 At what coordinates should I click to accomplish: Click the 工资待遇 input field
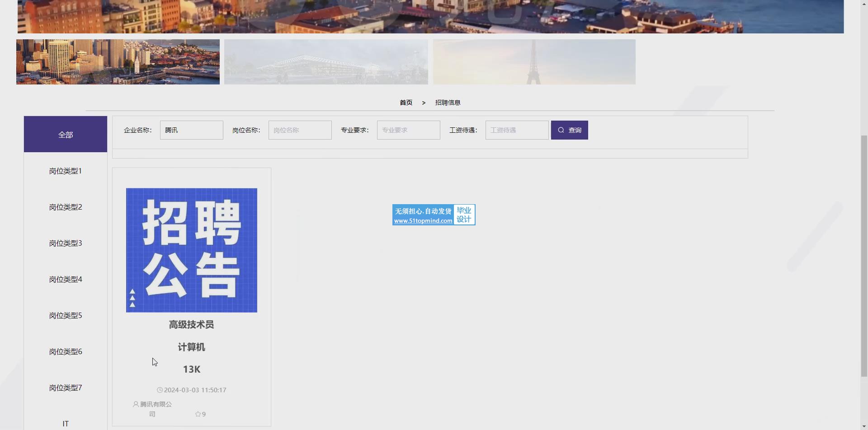(x=517, y=130)
